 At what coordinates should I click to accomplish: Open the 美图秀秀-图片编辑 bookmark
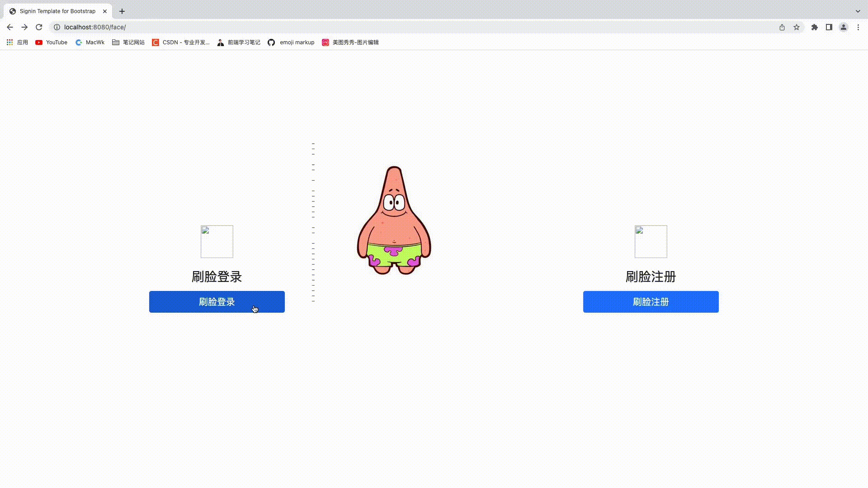pyautogui.click(x=350, y=42)
